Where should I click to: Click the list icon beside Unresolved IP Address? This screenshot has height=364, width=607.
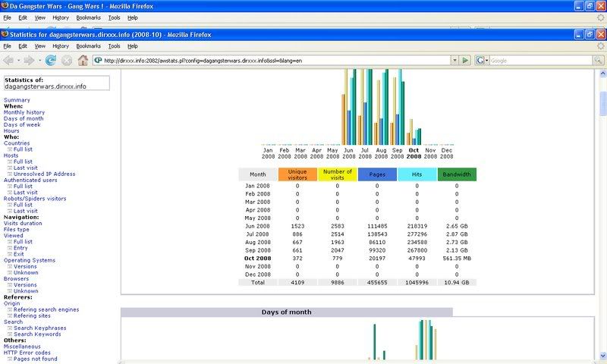coord(10,174)
